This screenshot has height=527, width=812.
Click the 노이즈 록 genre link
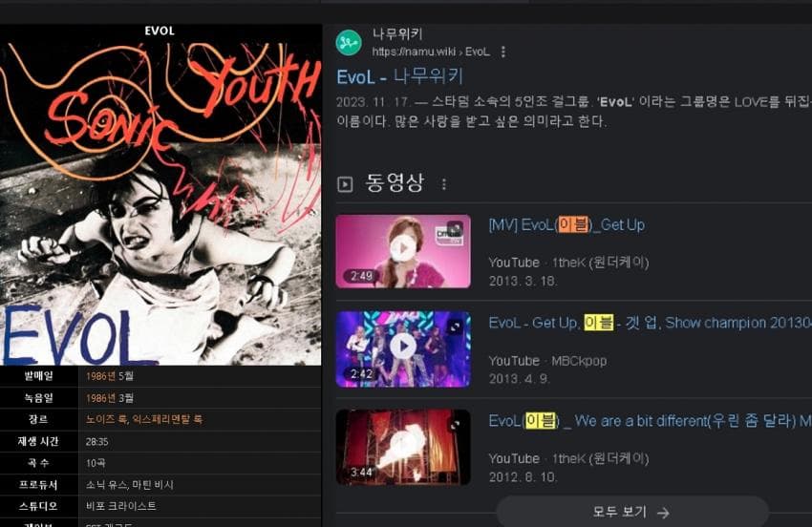coord(107,419)
